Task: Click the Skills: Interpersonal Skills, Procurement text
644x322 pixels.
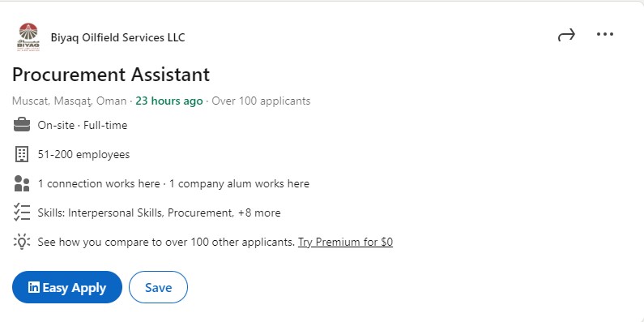Action: 135,213
